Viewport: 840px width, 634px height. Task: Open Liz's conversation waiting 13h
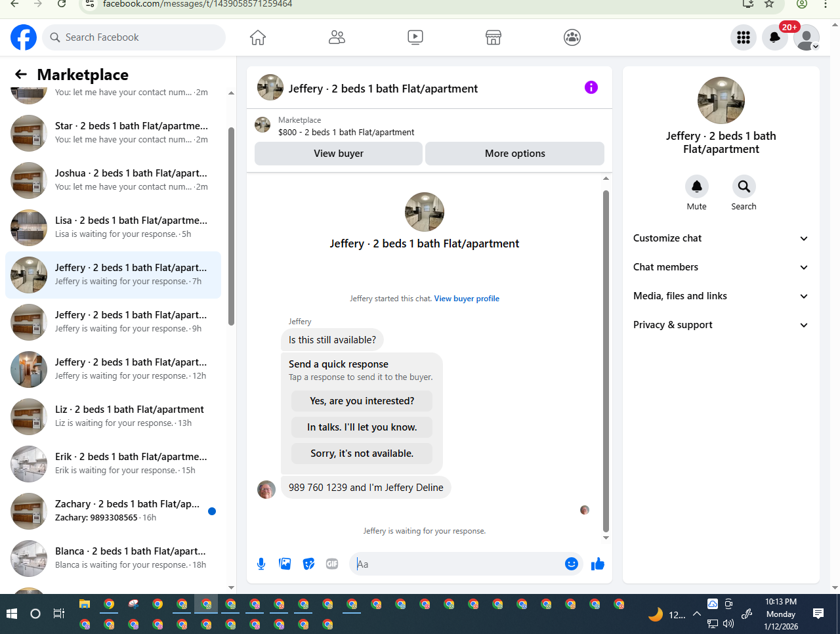tap(113, 416)
